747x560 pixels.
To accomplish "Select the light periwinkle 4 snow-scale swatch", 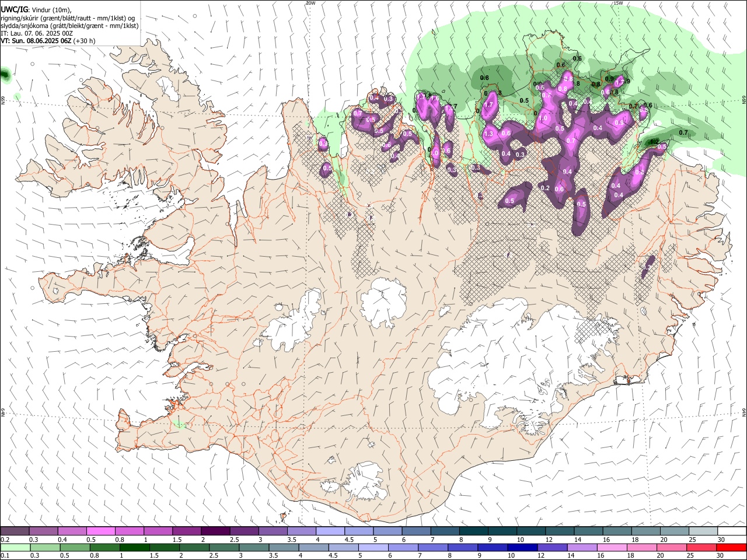I will click(x=330, y=531).
